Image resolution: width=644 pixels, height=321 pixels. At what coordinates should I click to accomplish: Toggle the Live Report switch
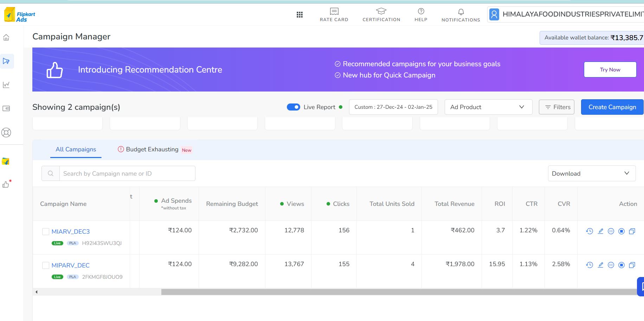pos(294,107)
